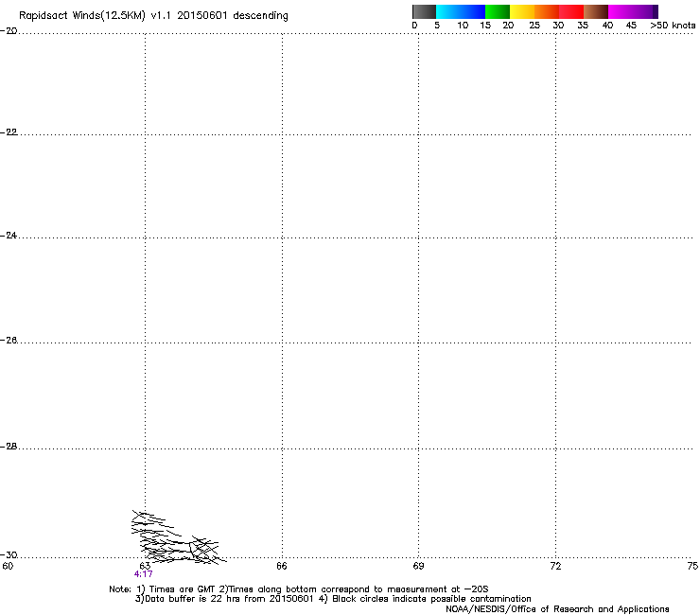
Task: Click the '>50 knots' legend label
Action: pos(673,26)
